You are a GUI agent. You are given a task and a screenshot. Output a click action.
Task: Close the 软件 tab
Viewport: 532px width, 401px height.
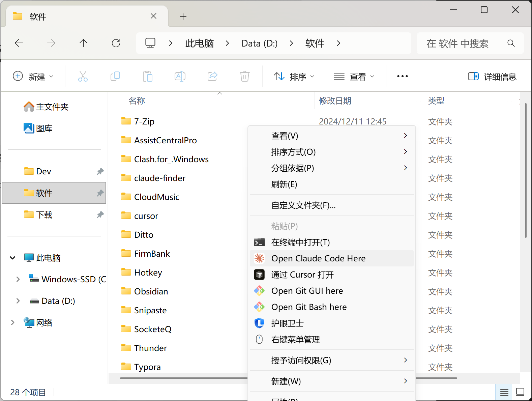(x=153, y=16)
